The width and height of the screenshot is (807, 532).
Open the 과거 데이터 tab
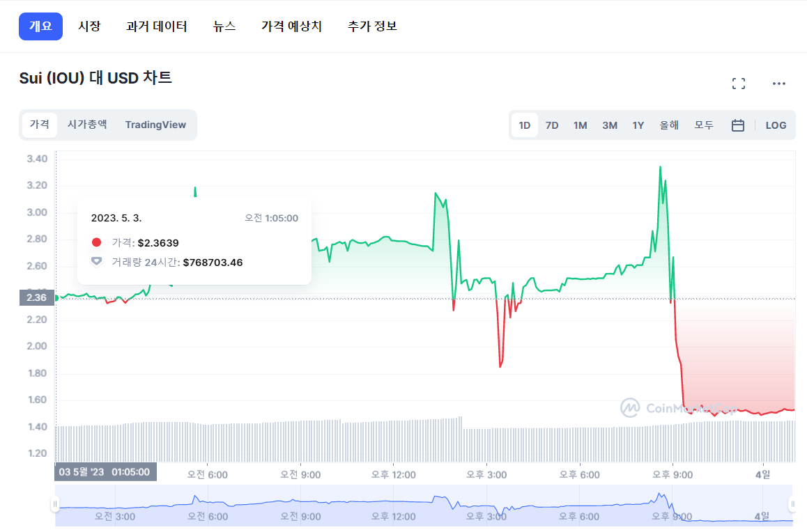pyautogui.click(x=157, y=26)
